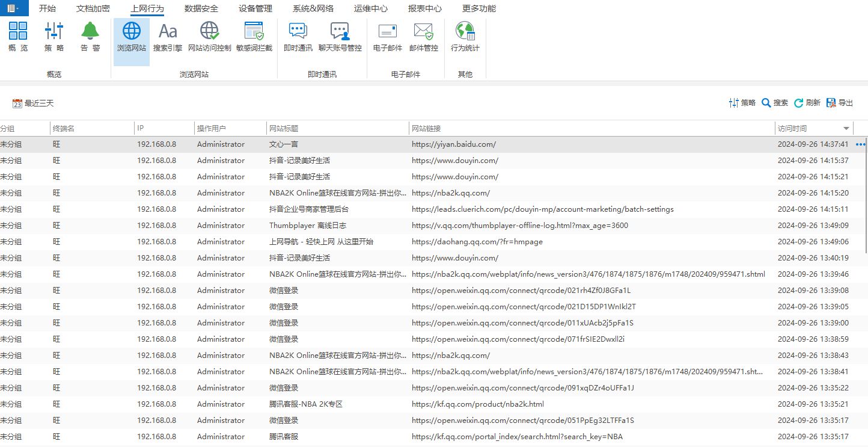
Task: Open the 敏感词拦截 sensitive word blocking icon
Action: coord(254,37)
